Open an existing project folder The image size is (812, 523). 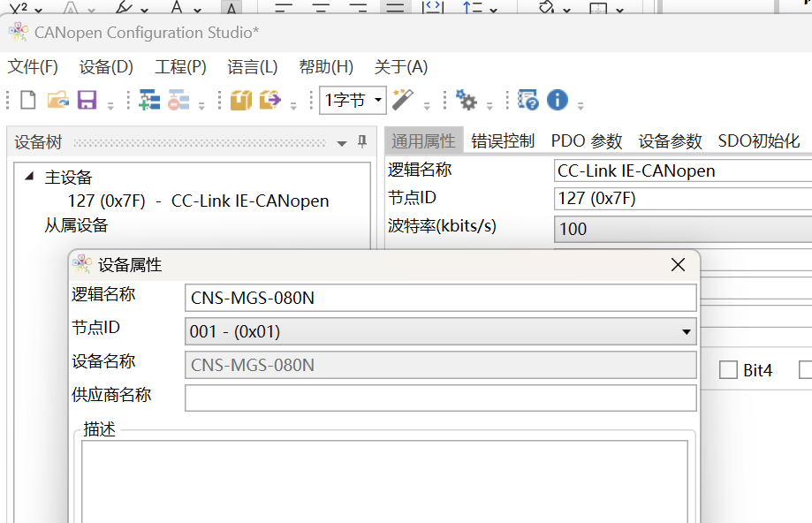click(57, 100)
